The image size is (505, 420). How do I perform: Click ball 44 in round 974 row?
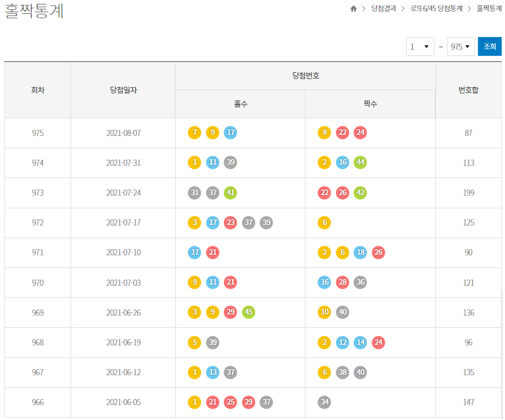[360, 162]
